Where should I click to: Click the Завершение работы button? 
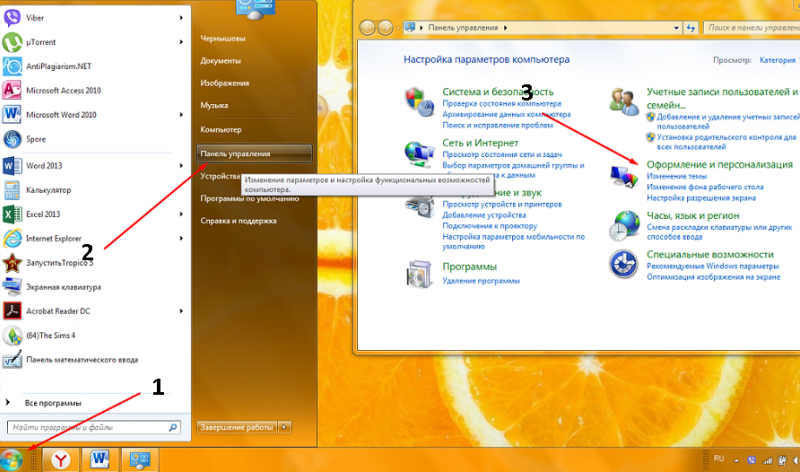pyautogui.click(x=236, y=427)
